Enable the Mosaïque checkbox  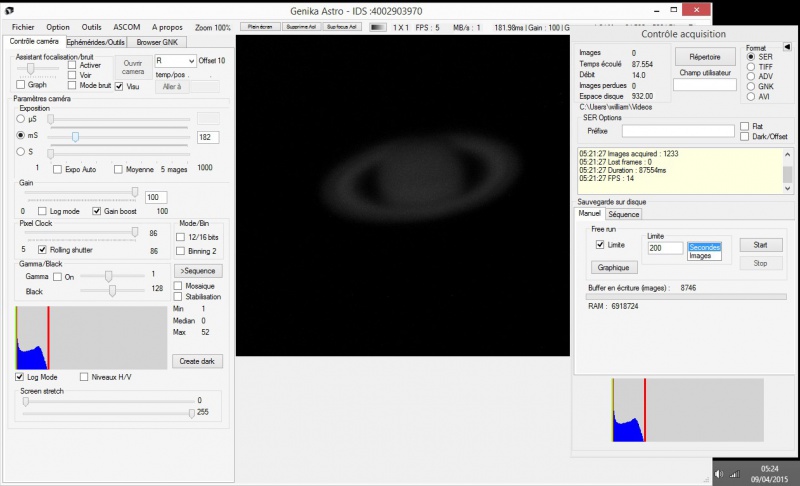(178, 286)
